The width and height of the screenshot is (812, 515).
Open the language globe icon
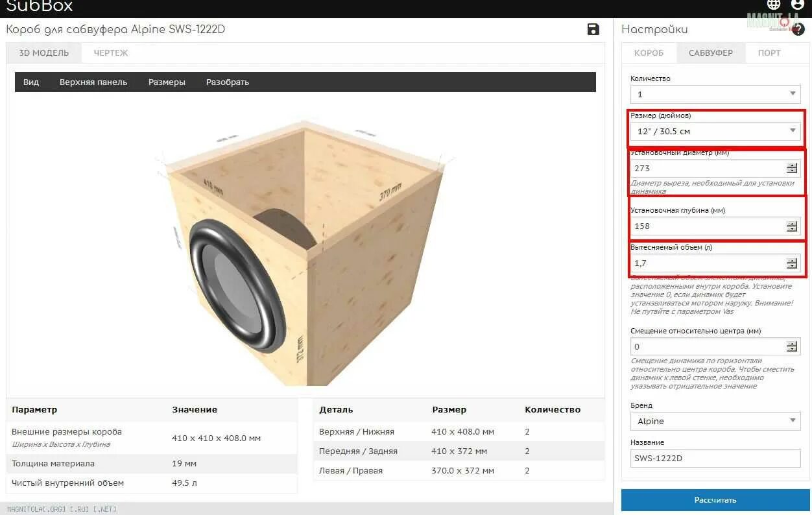[773, 5]
